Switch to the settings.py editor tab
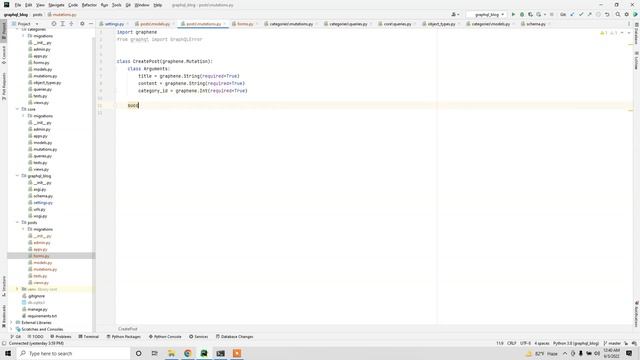Screen dimensions: 640x360 [114, 24]
